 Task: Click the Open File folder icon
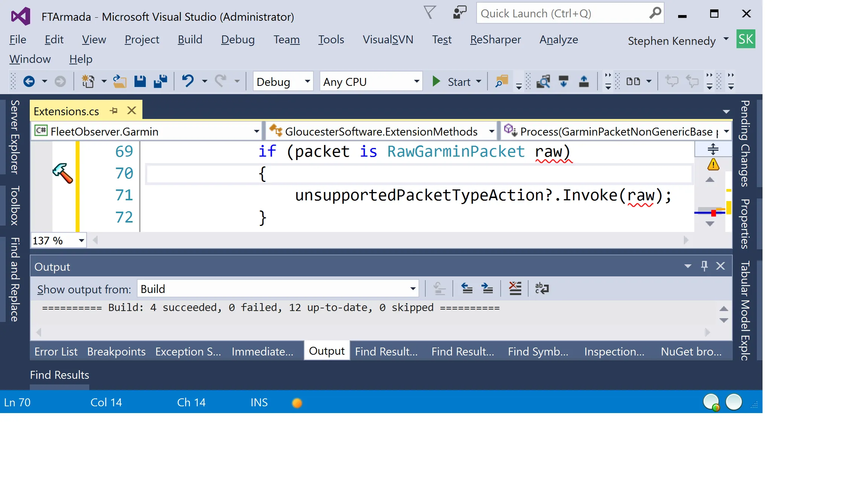[120, 81]
